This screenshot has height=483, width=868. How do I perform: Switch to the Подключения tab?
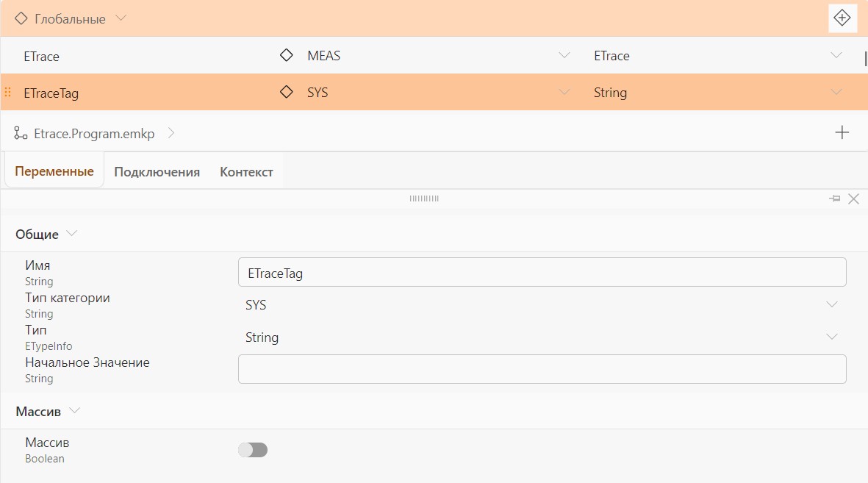coord(157,172)
